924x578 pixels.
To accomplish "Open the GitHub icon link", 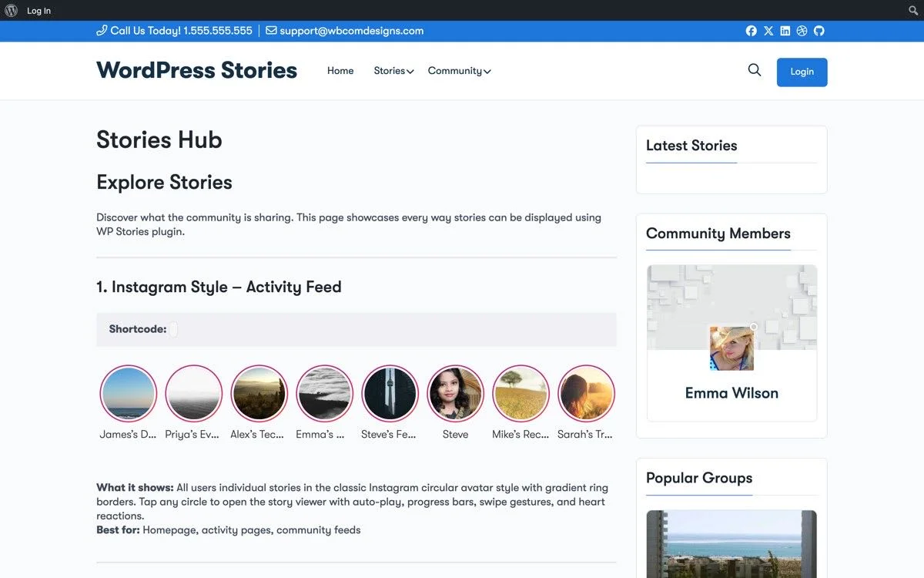I will point(819,31).
